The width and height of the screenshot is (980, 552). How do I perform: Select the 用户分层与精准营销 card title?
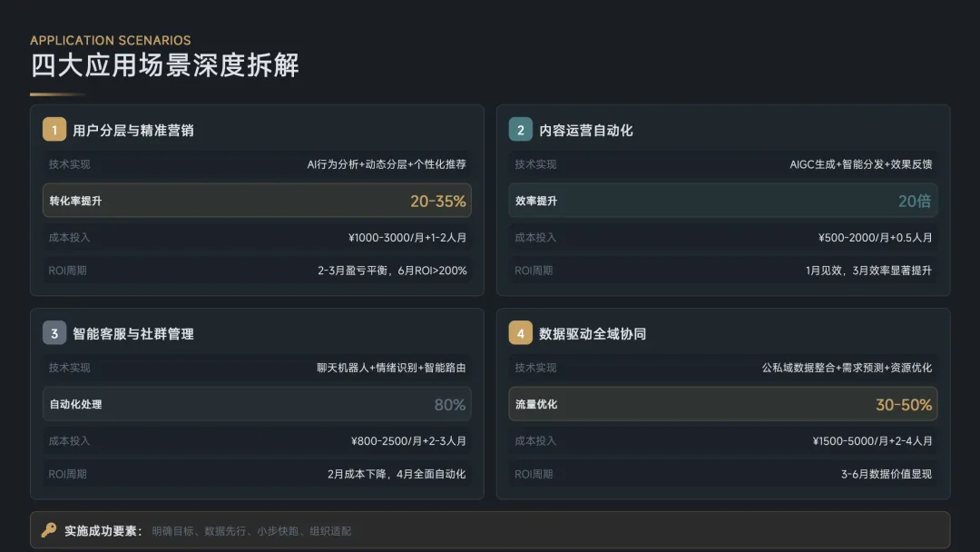coord(133,130)
